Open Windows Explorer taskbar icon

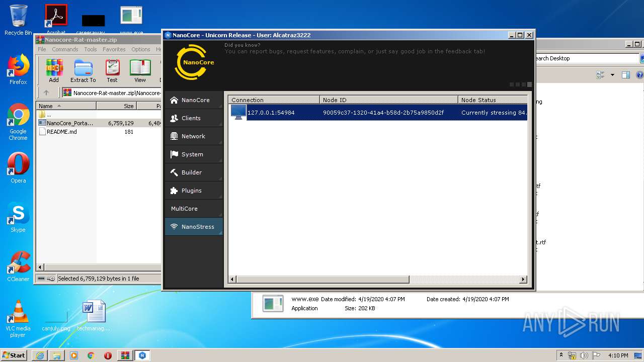click(57, 355)
